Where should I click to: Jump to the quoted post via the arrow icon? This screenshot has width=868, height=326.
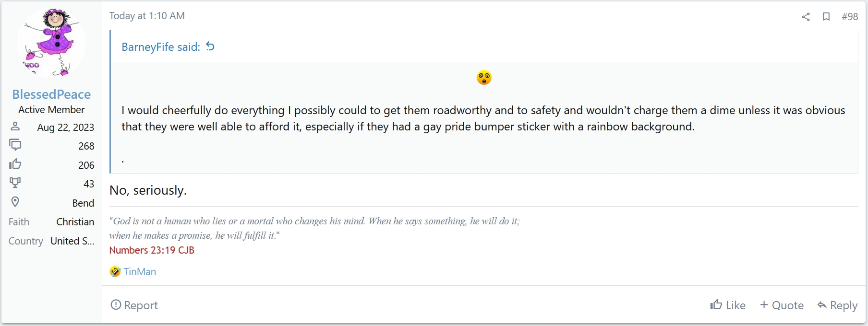[x=210, y=47]
